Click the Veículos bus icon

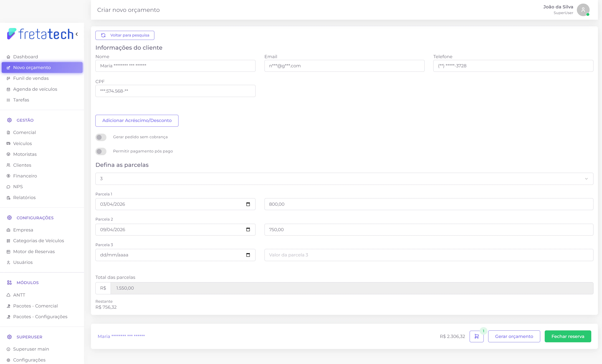pos(8,143)
